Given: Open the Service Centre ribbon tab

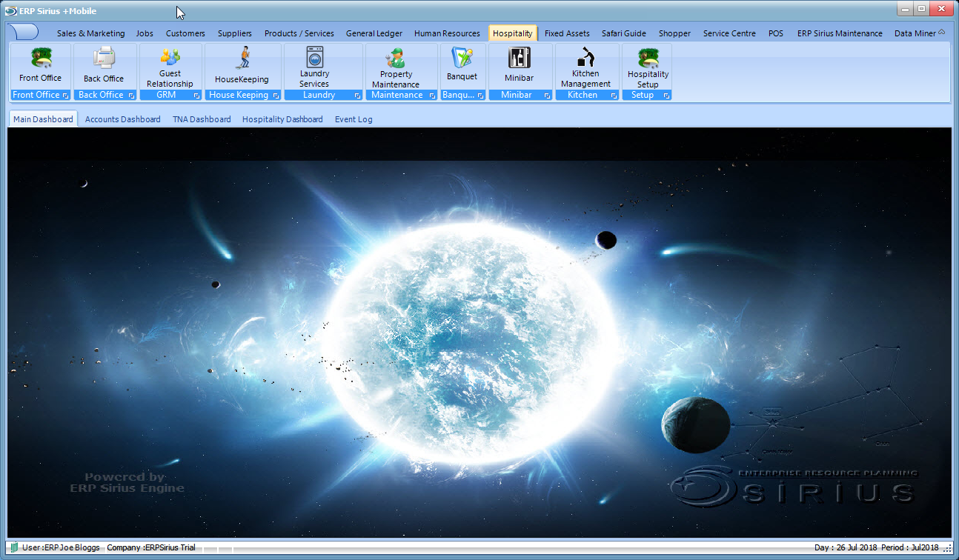Looking at the screenshot, I should point(729,33).
